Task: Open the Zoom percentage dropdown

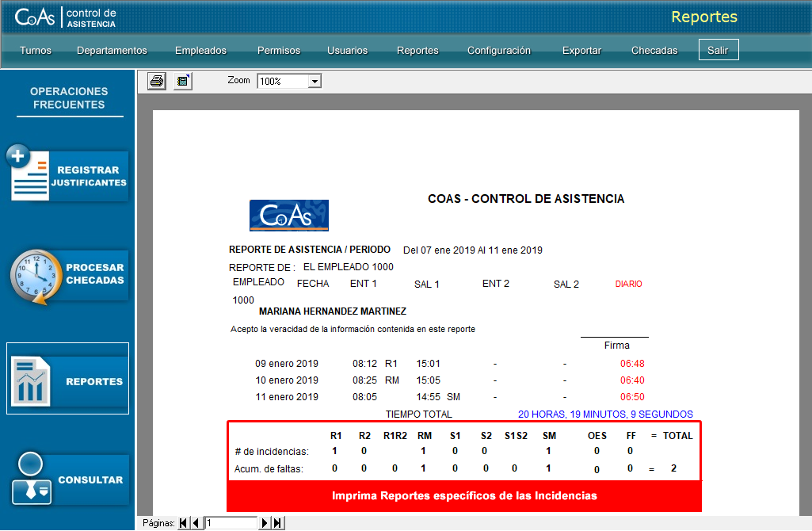Action: point(315,82)
